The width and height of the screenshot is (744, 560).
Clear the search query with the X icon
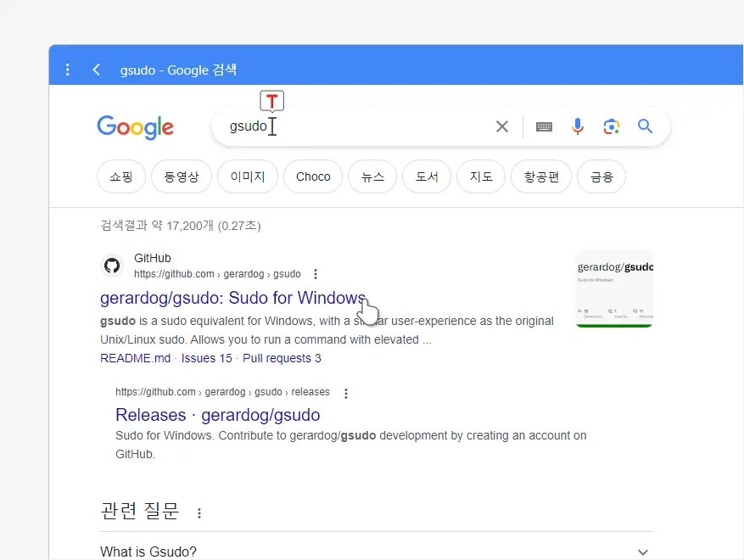point(501,126)
